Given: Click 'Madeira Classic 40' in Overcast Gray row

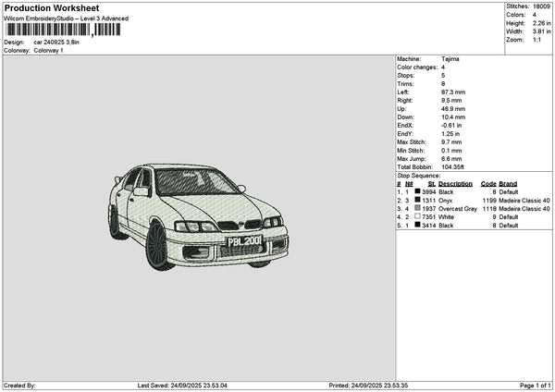Looking at the screenshot, I should coord(524,209).
